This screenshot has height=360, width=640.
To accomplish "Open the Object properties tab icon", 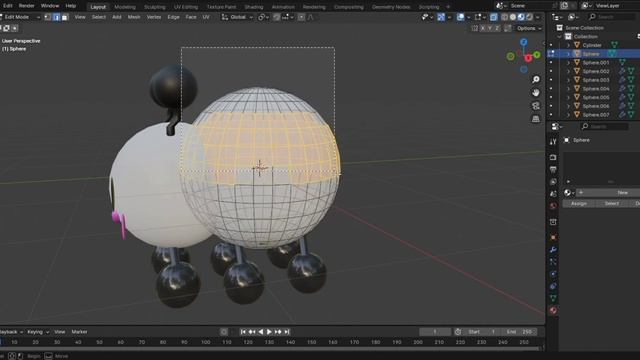I will pyautogui.click(x=553, y=237).
